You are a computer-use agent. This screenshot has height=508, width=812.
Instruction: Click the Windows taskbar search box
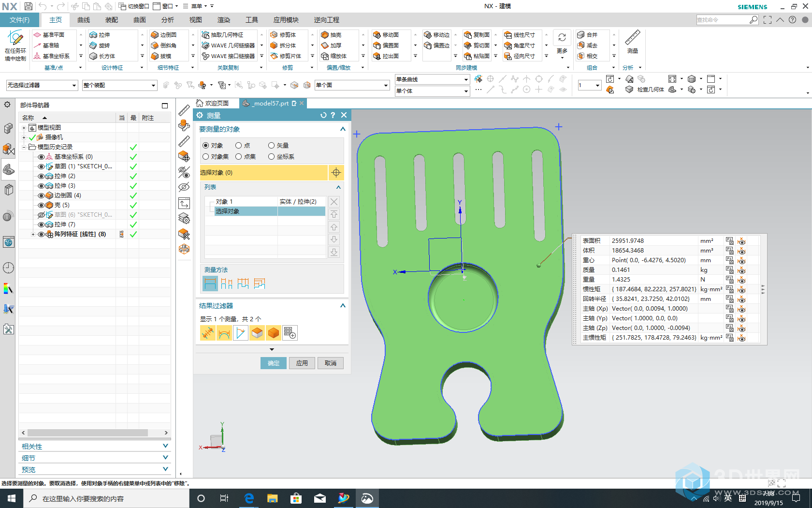(x=106, y=498)
